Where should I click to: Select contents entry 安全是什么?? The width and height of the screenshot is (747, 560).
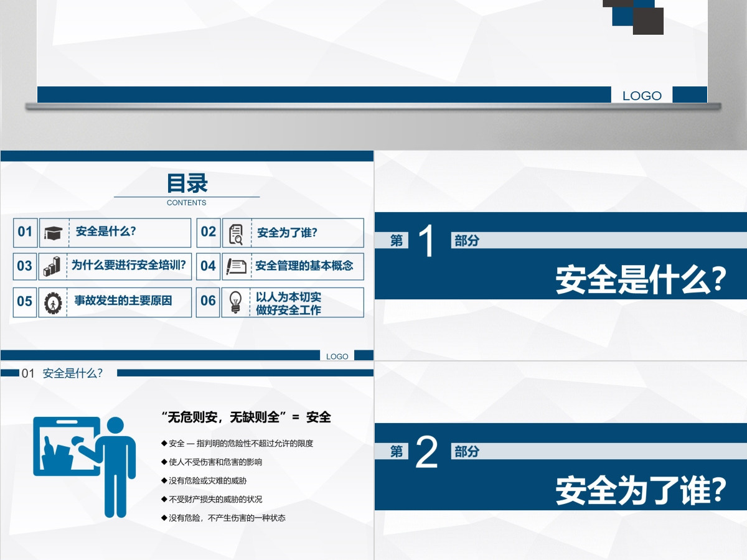pos(106,231)
